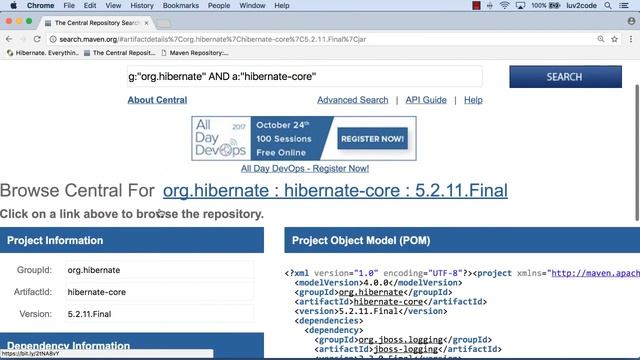Viewport: 640px width, 360px height.
Task: Click the ArtifactId value hibernate-core
Action: [x=159, y=292]
